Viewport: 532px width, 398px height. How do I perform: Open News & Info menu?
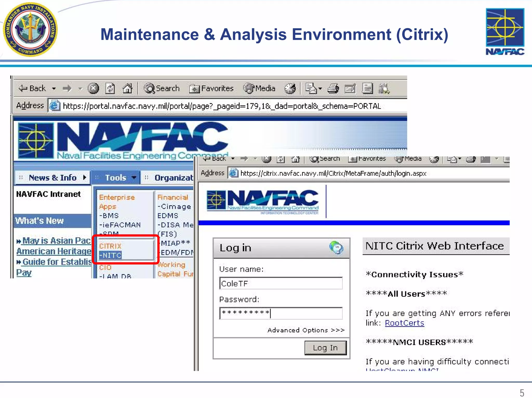52,178
